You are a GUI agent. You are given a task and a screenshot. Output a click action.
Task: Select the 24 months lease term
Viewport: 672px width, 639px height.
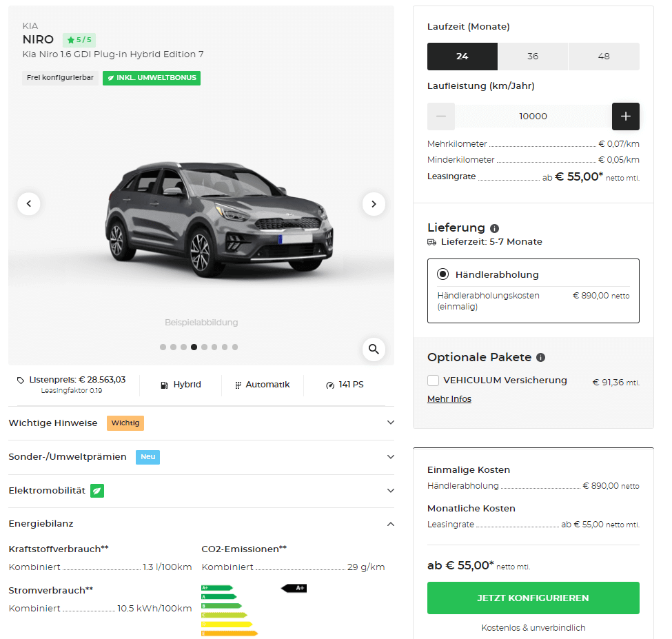462,56
